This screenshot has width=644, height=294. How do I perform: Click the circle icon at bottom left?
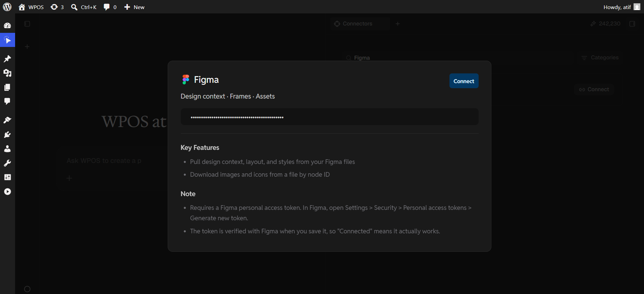click(27, 289)
